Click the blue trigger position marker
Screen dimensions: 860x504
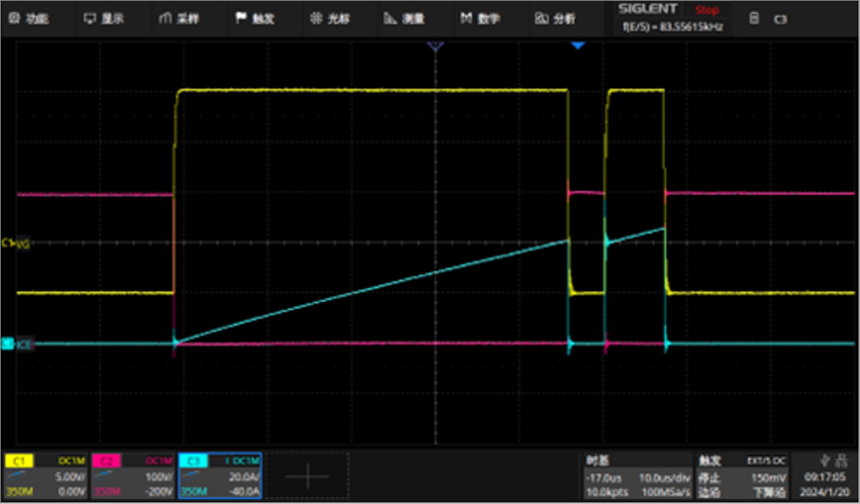click(x=578, y=46)
